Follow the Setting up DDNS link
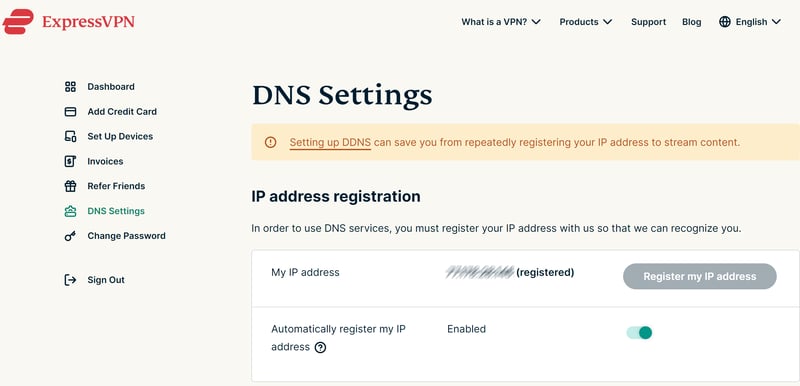This screenshot has width=800, height=386. click(x=330, y=143)
